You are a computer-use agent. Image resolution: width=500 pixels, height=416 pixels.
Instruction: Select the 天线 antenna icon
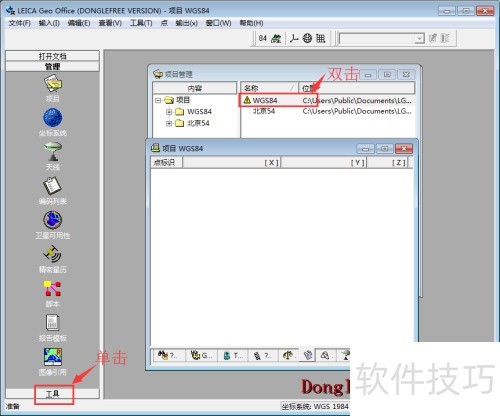pos(53,152)
